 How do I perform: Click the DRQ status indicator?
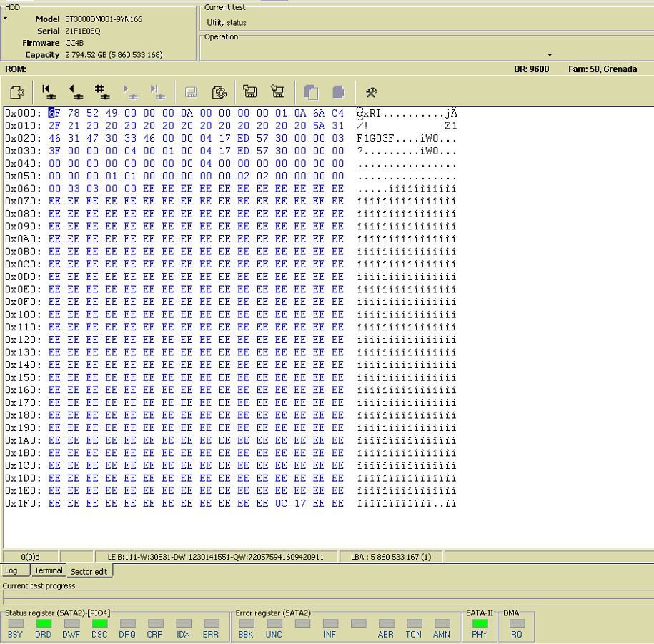point(127,623)
